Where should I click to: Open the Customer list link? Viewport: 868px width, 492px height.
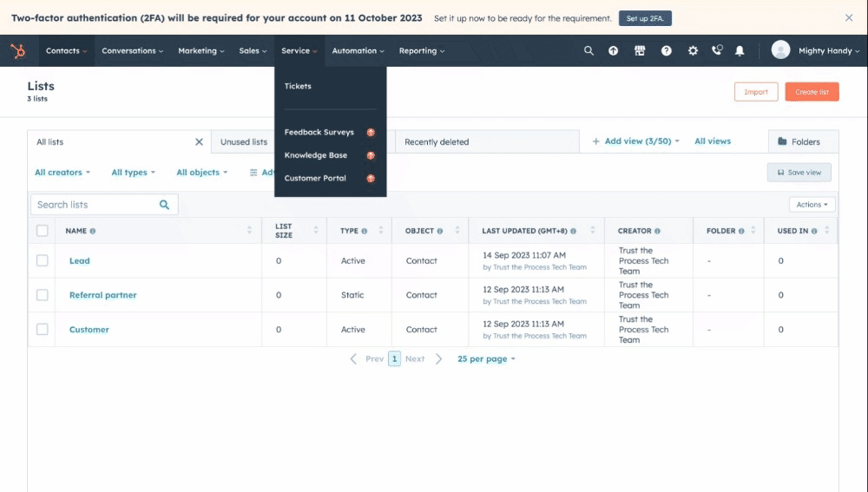(89, 330)
